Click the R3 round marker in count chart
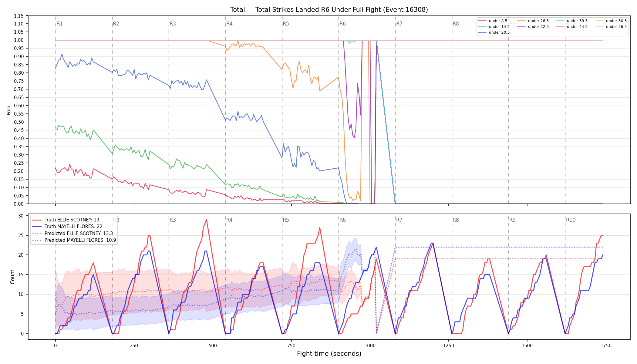The image size is (637, 364). [x=173, y=220]
